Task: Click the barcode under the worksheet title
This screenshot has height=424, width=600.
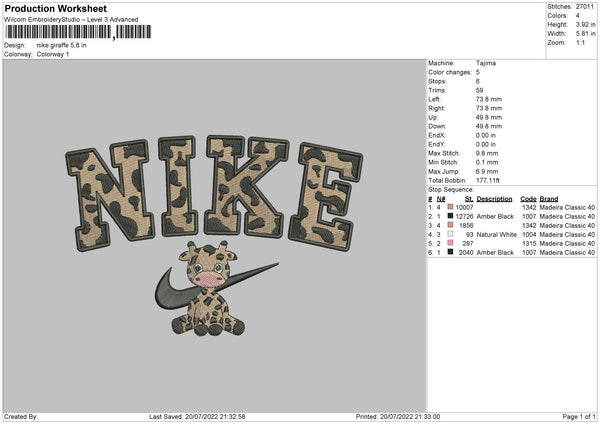Action: pos(78,32)
